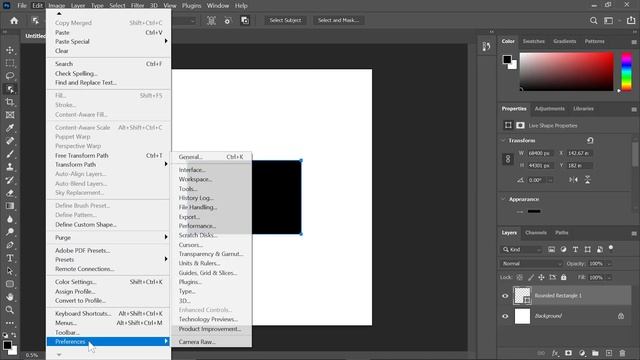This screenshot has height=360, width=640.
Task: Select the Move tool
Action: (10, 50)
